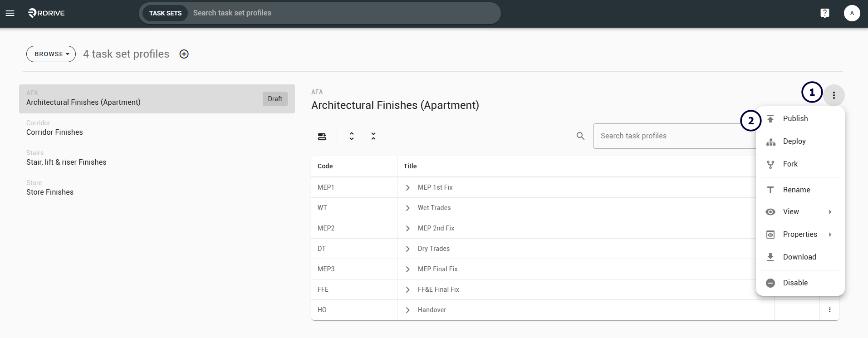Open the hamburger navigation menu
Screen dimensions: 868x338
point(10,13)
